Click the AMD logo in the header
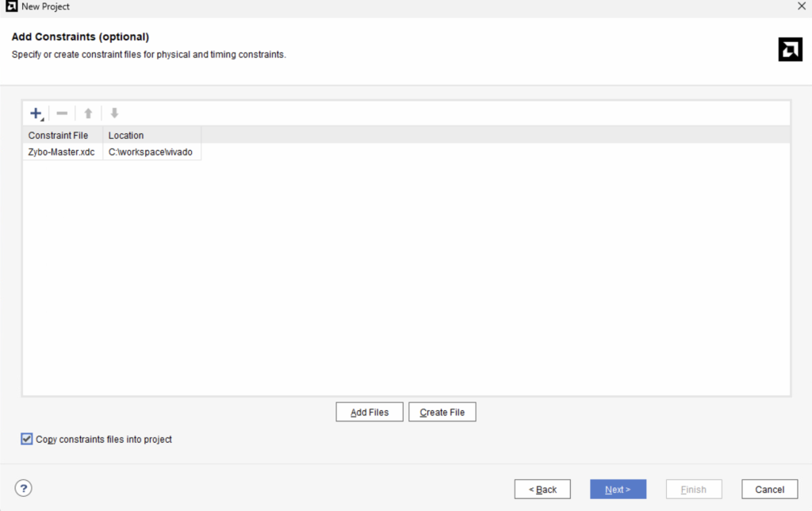Screen dimensions: 812x511 (790, 49)
